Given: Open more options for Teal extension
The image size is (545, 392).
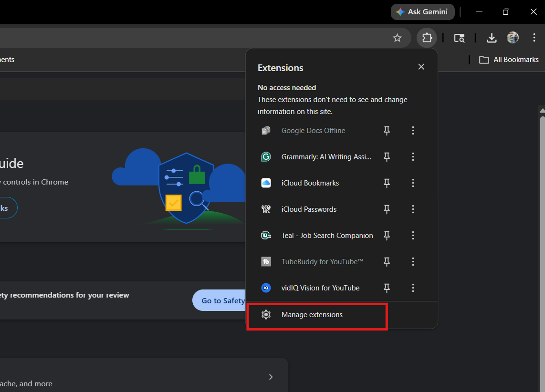Looking at the screenshot, I should pyautogui.click(x=413, y=236).
